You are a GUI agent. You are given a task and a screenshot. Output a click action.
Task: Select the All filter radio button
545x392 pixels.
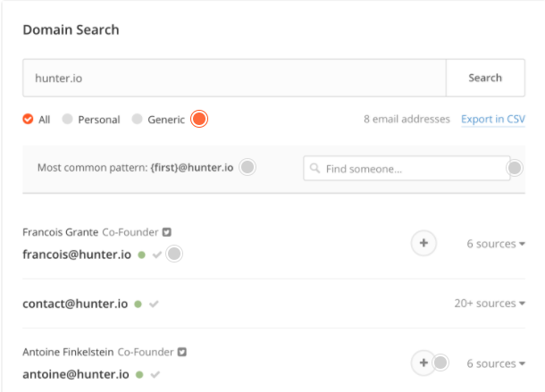(28, 119)
